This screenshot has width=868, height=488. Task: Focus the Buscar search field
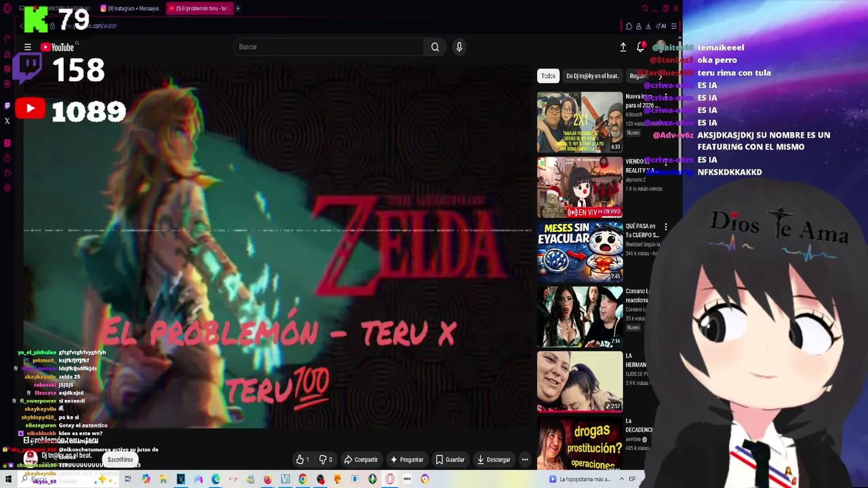click(x=330, y=47)
